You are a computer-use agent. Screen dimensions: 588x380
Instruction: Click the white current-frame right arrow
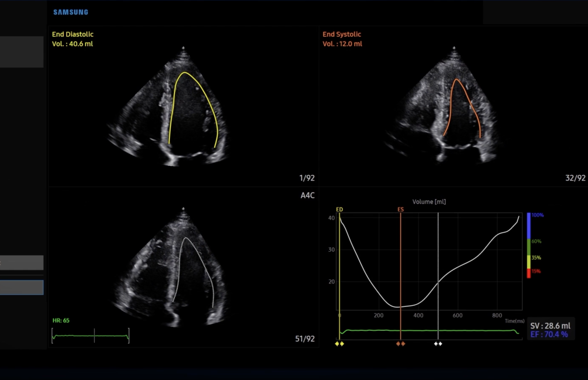pyautogui.click(x=441, y=344)
